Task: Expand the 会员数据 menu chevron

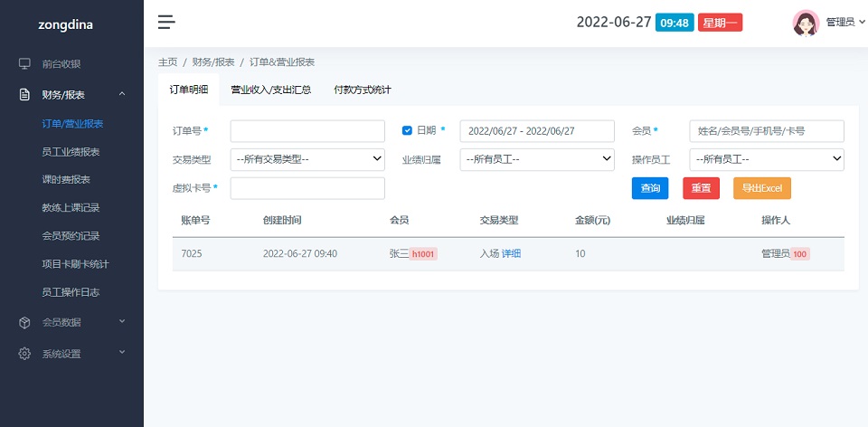Action: tap(122, 321)
